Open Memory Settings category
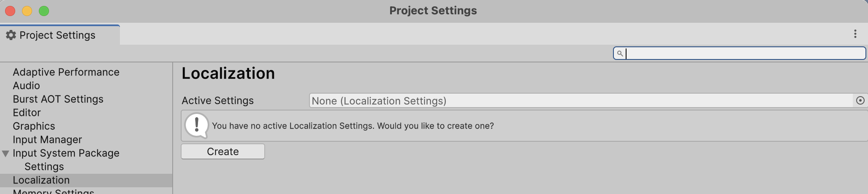Image resolution: width=868 pixels, height=194 pixels. (x=53, y=191)
